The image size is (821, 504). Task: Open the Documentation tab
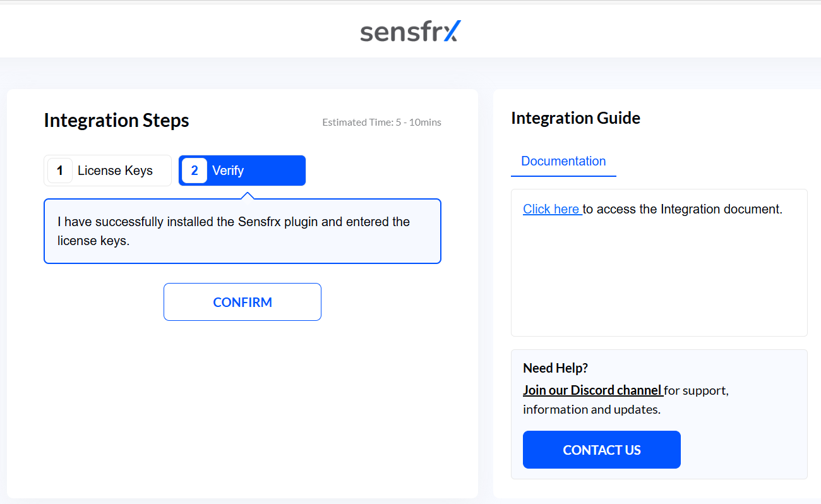563,161
